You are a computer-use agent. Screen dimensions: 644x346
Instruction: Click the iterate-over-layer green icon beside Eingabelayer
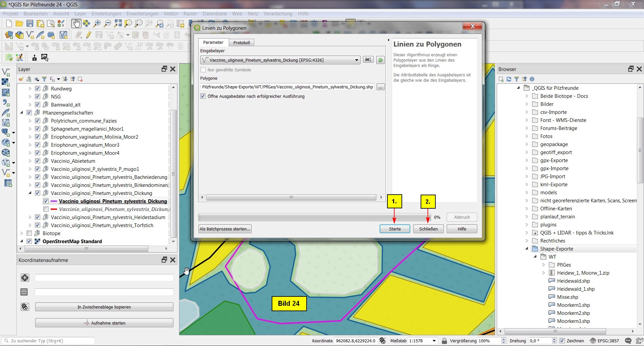380,60
